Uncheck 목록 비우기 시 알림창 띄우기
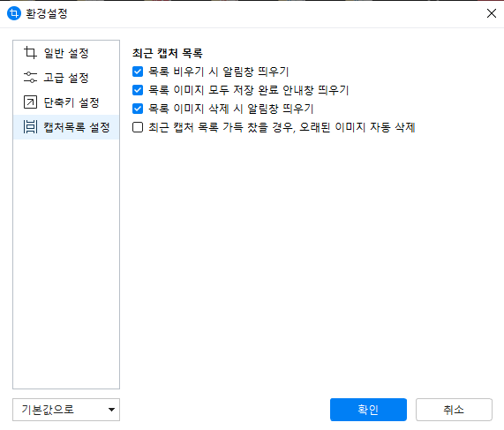 pyautogui.click(x=138, y=72)
